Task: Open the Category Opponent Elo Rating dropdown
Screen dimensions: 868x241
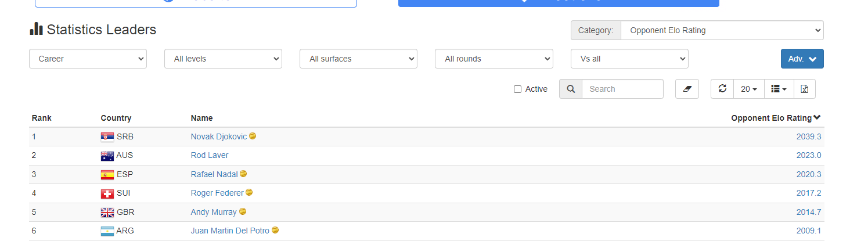Action: [x=722, y=30]
